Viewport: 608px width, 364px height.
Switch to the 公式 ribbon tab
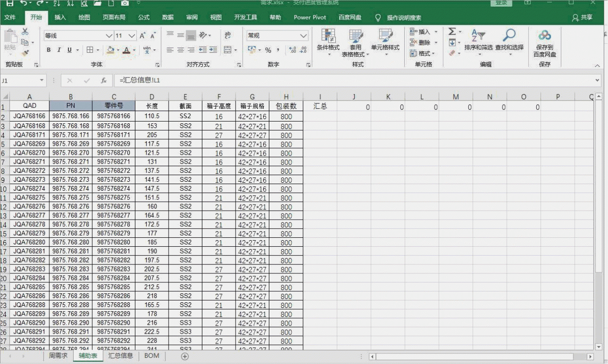[x=144, y=18]
